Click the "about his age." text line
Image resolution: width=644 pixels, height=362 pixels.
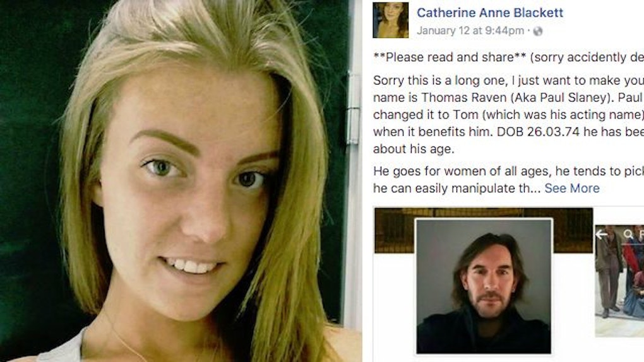coord(414,149)
